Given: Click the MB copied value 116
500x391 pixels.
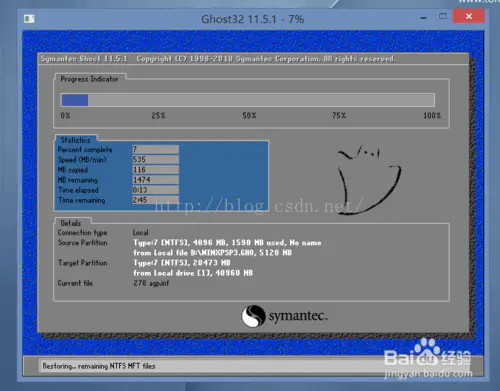Looking at the screenshot, I should (x=155, y=170).
